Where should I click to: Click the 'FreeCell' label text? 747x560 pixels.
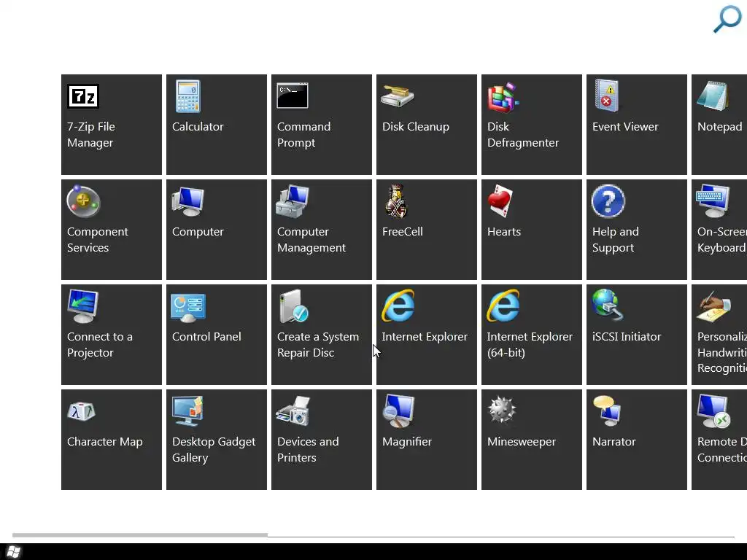click(x=402, y=232)
